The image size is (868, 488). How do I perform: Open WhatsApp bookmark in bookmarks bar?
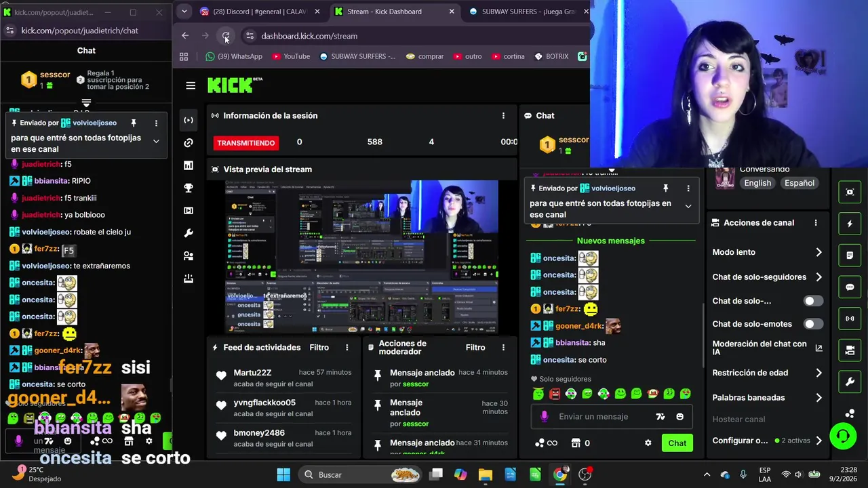click(234, 56)
